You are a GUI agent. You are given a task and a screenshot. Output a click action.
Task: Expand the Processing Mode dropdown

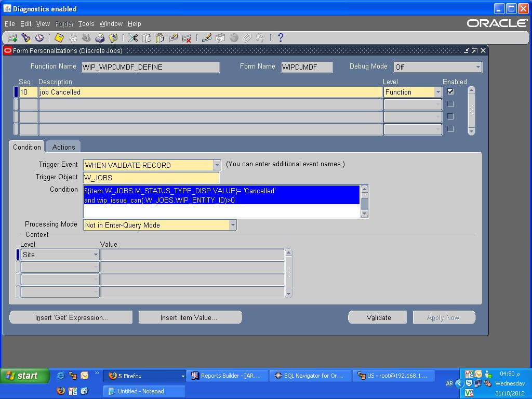(232, 225)
